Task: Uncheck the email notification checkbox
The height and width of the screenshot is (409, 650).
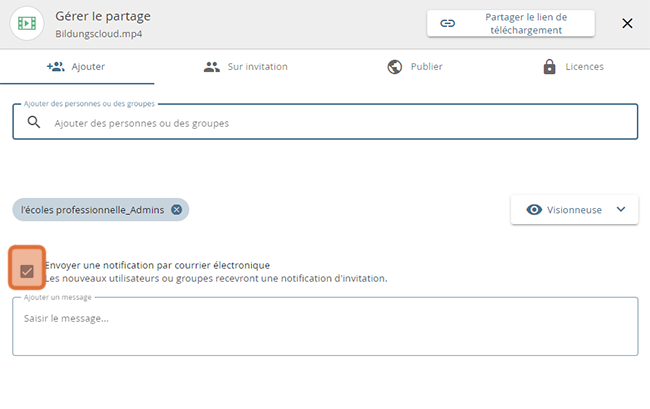Action: click(27, 271)
